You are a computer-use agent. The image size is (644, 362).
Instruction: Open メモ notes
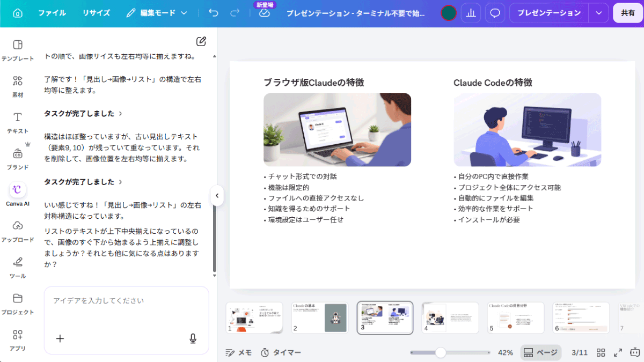click(239, 352)
